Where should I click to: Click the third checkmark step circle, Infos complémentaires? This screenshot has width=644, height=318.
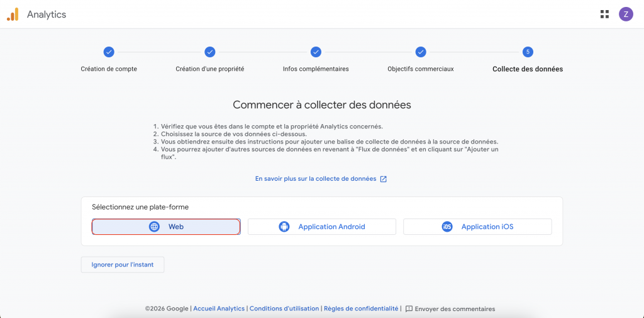click(316, 52)
